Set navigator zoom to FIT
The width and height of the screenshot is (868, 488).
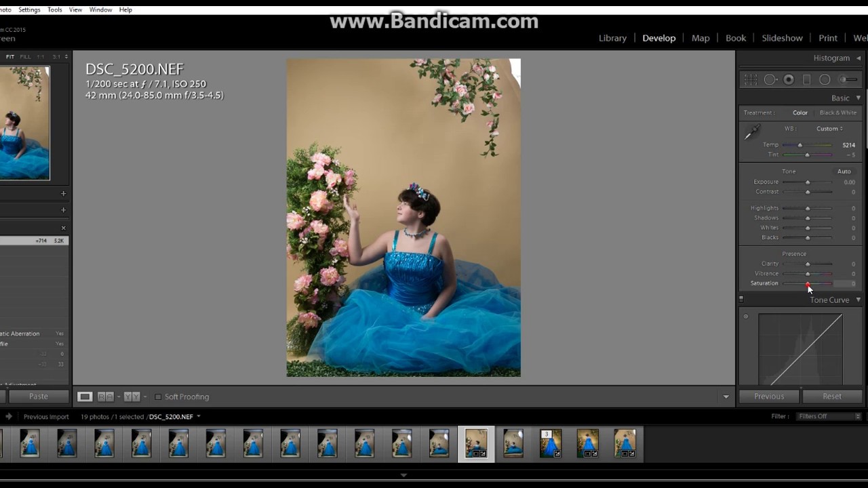tap(10, 57)
